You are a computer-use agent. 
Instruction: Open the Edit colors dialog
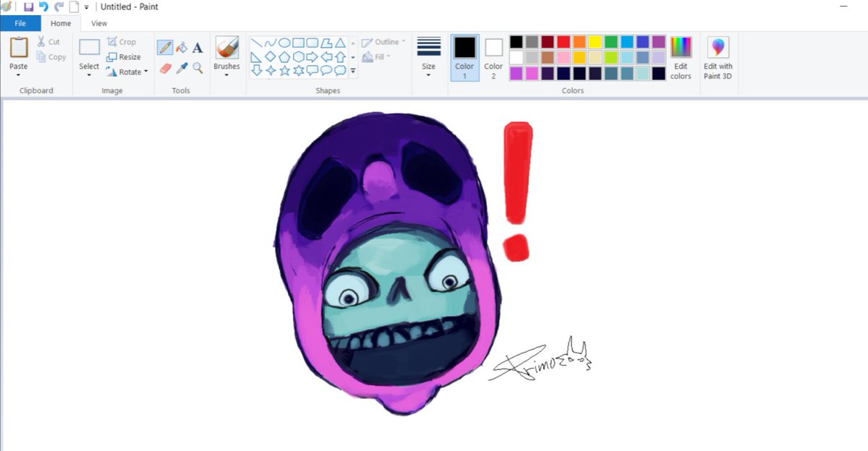coord(681,58)
